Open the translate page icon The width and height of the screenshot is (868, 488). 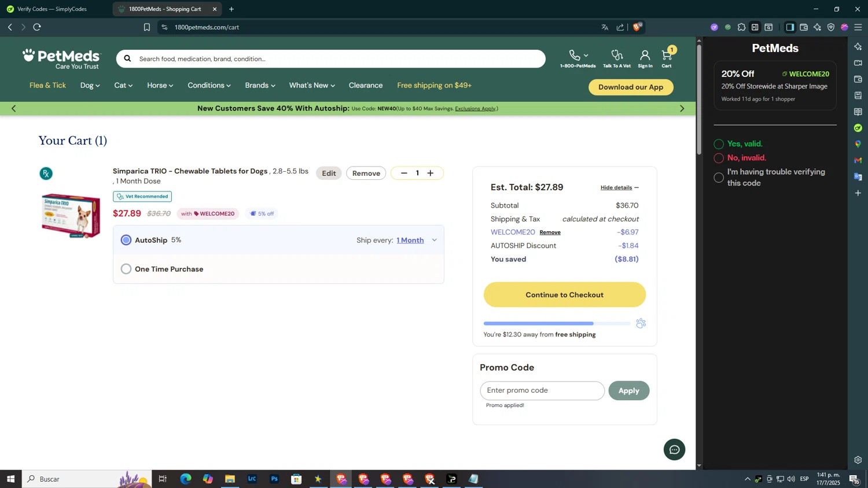(x=605, y=27)
